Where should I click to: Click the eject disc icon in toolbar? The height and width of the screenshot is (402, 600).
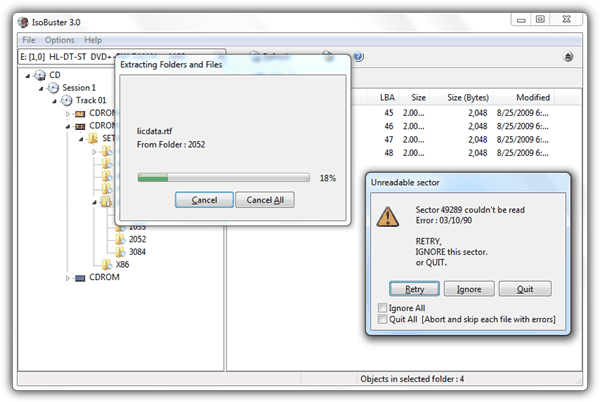pos(568,57)
